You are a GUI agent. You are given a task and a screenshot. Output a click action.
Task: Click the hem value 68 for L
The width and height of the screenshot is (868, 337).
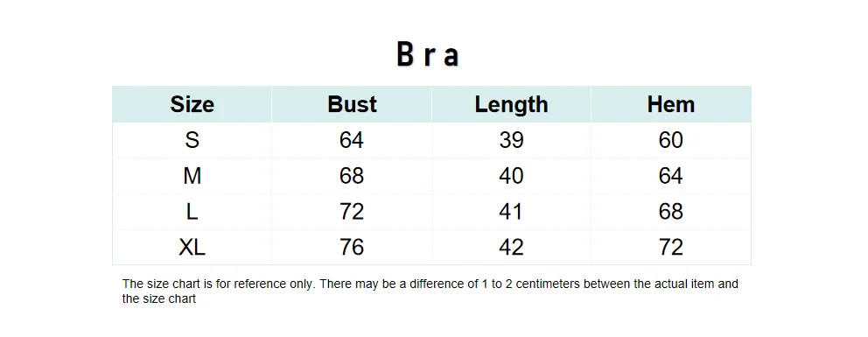(671, 211)
